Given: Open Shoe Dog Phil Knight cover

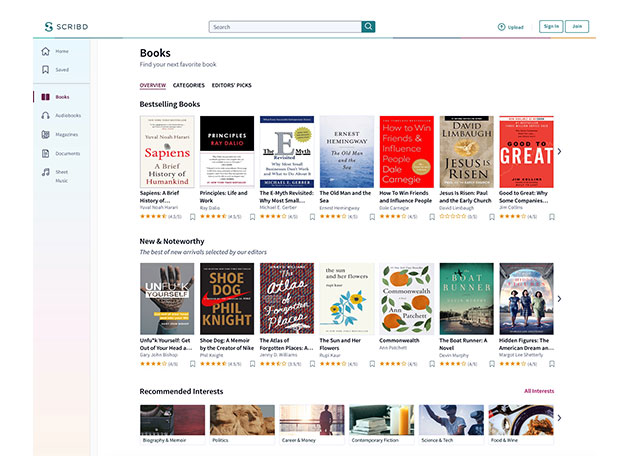Looking at the screenshot, I should point(227,299).
